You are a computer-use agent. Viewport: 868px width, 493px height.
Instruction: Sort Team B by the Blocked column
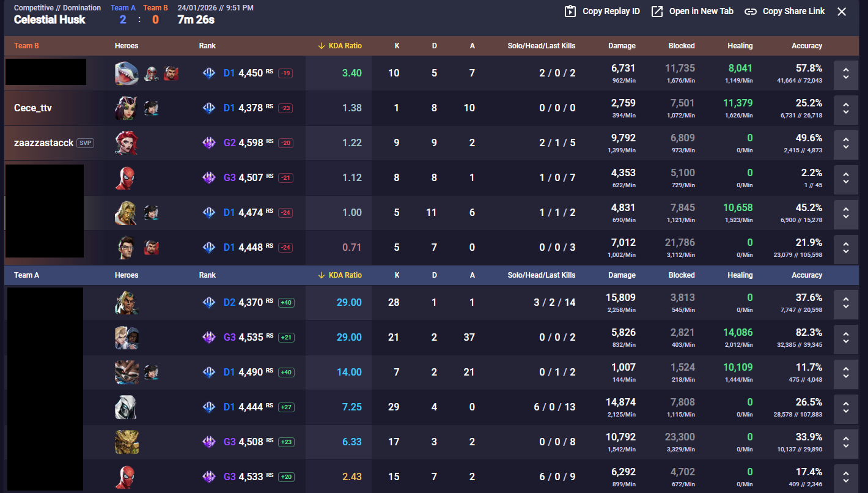[x=682, y=46]
